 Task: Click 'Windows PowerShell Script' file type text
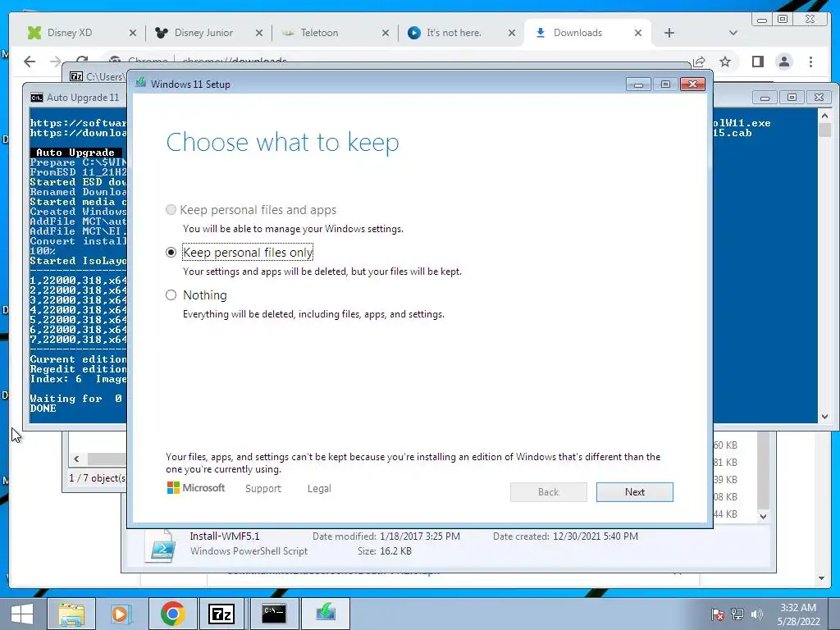(x=249, y=551)
